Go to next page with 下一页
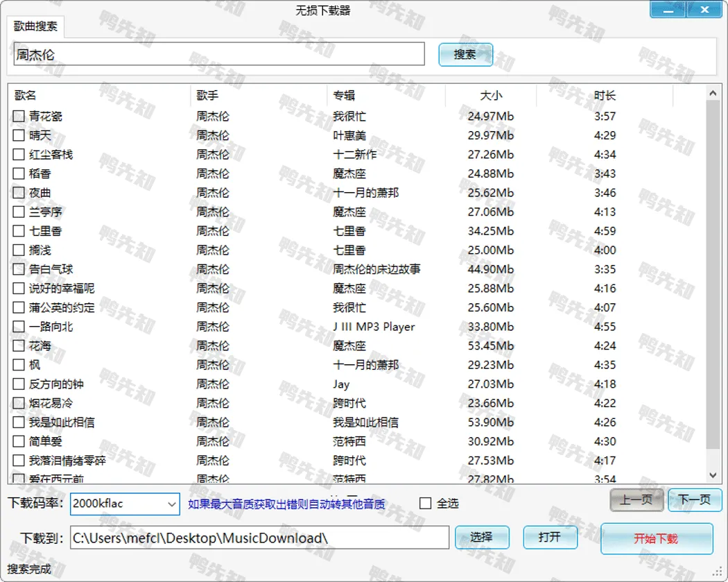The width and height of the screenshot is (728, 582). pos(695,500)
